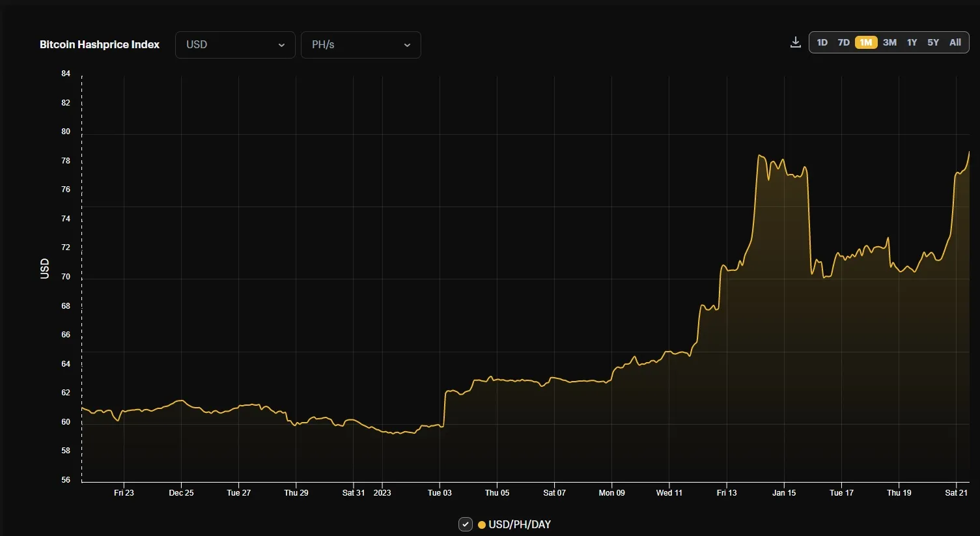Click the 84 value on y-axis
Viewport: 980px width, 536px height.
[66, 74]
